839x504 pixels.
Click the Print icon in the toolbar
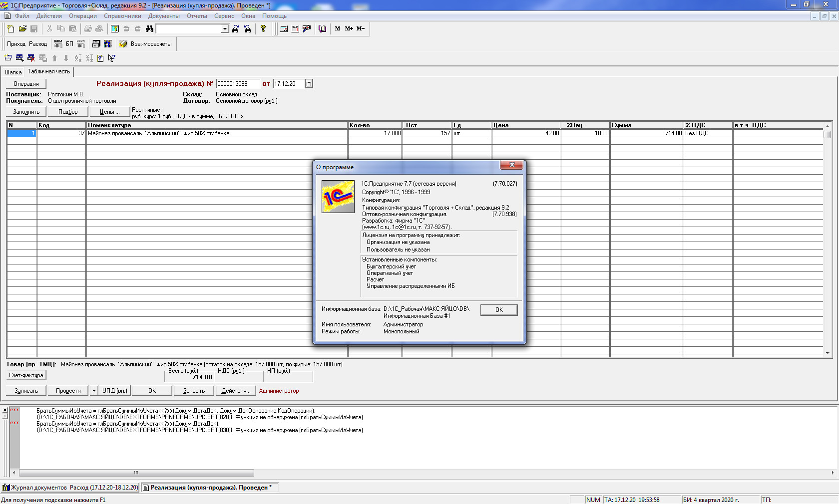pos(88,29)
